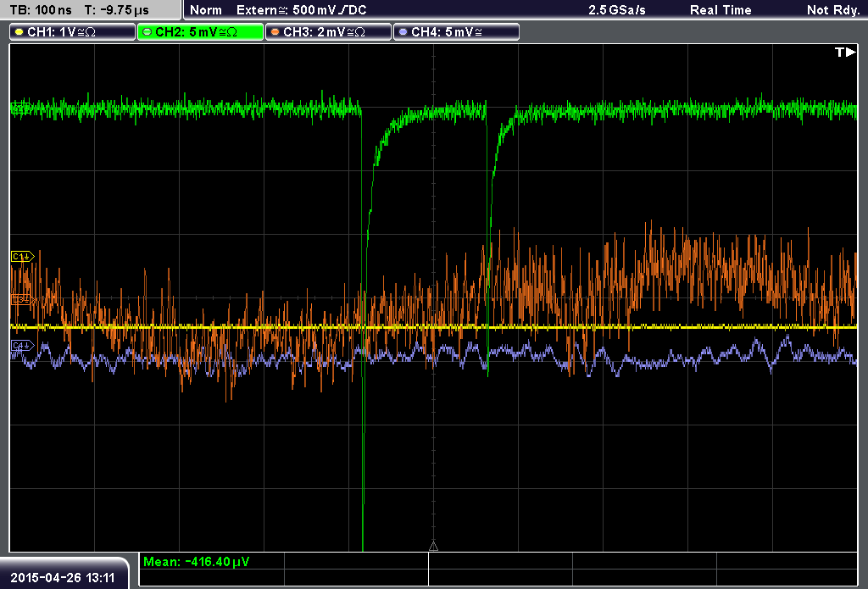This screenshot has height=589, width=868.
Task: Click the trigger time triangle at graticule bottom
Action: pos(433,547)
